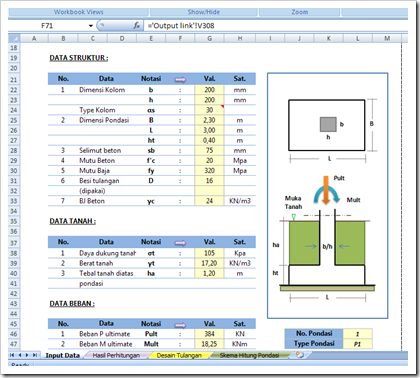This screenshot has width=420, height=378.
Task: Select the Type Pondasi value cell P1
Action: coord(357,344)
